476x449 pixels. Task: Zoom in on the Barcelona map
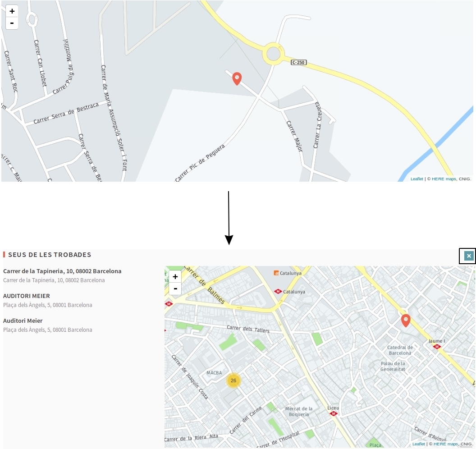tap(175, 277)
